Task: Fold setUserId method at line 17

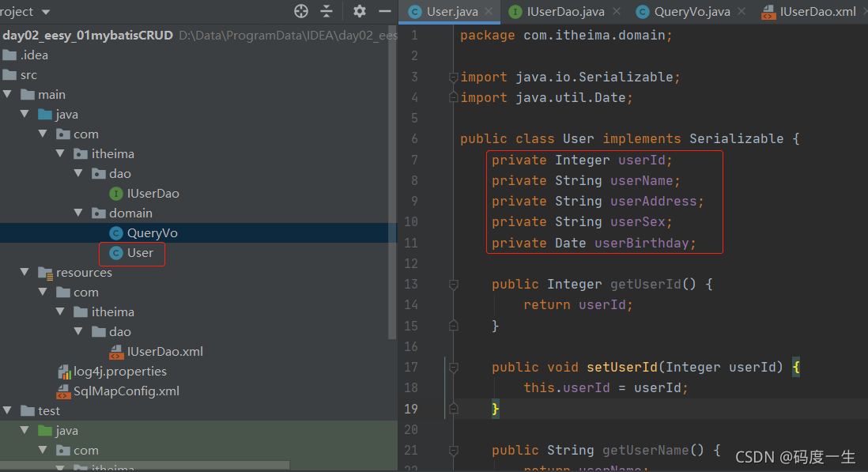Action: tap(454, 367)
